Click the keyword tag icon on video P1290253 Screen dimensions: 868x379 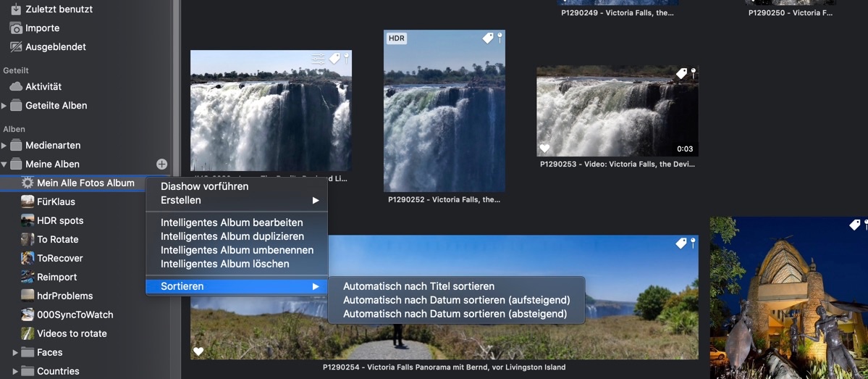coord(681,74)
